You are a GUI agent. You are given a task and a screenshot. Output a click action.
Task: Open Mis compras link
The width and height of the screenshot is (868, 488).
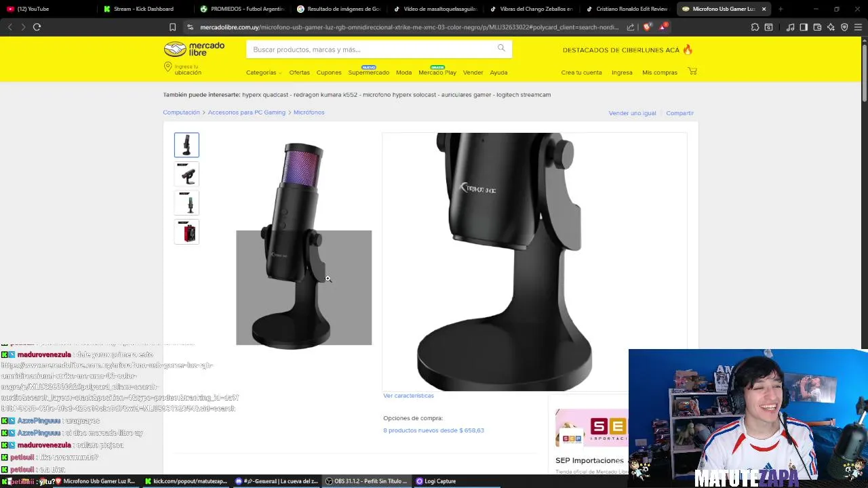[x=660, y=73]
